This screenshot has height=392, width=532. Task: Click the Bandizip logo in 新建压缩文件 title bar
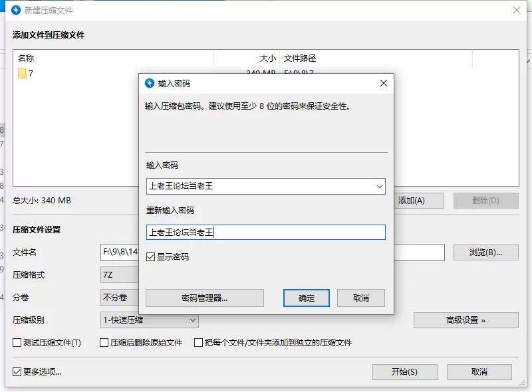pyautogui.click(x=16, y=10)
